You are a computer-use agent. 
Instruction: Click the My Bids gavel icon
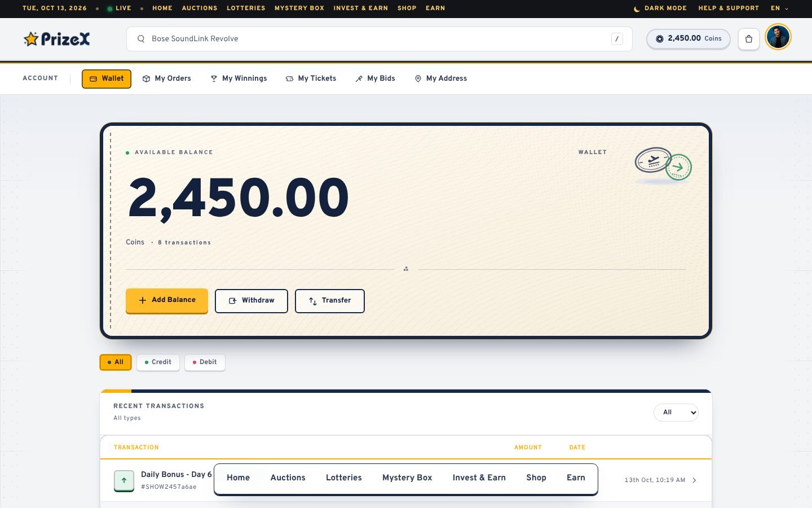[359, 79]
